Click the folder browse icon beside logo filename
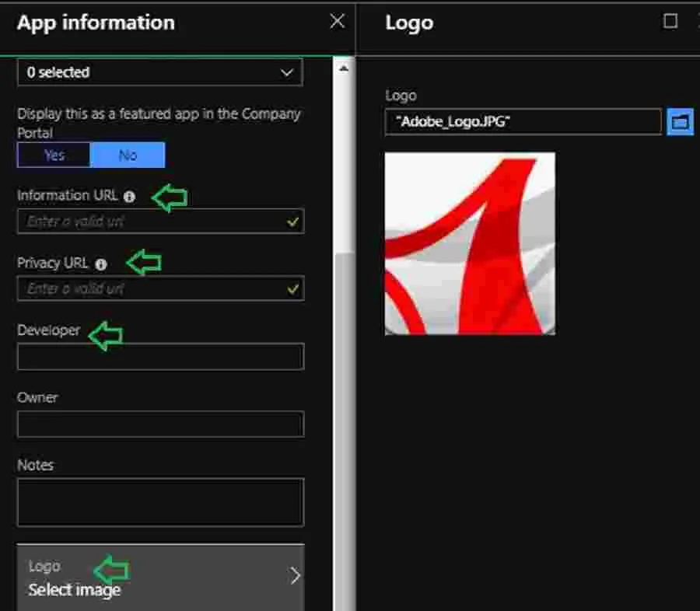Viewport: 700px width, 611px height. click(680, 122)
